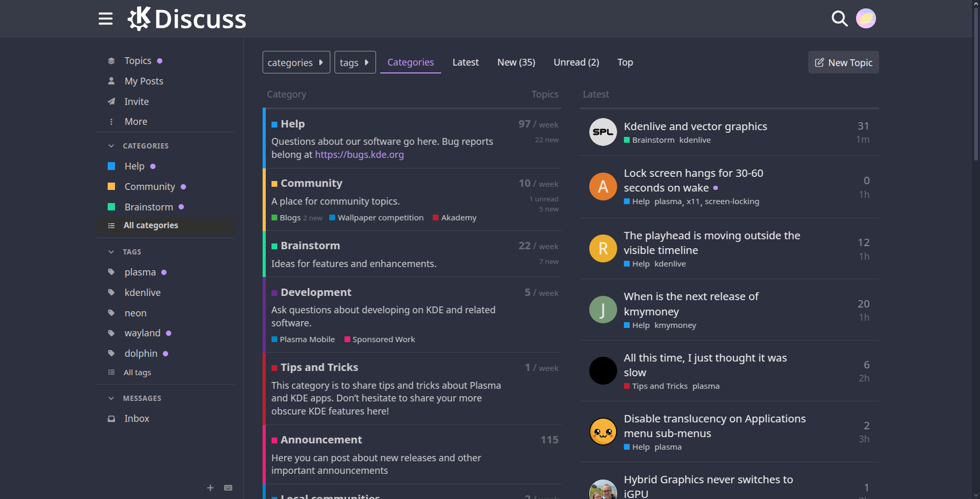Screen dimensions: 980x499
Task: Show the 22 new Help topics
Action: click(547, 140)
